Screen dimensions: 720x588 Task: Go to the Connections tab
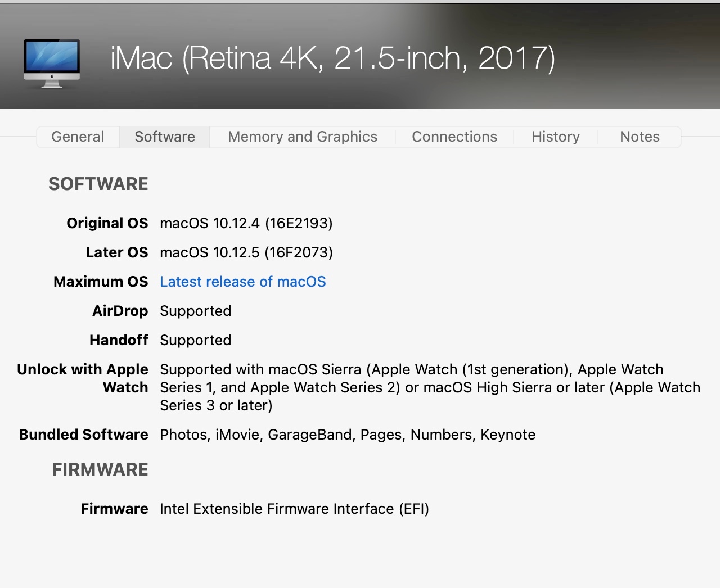[454, 137]
